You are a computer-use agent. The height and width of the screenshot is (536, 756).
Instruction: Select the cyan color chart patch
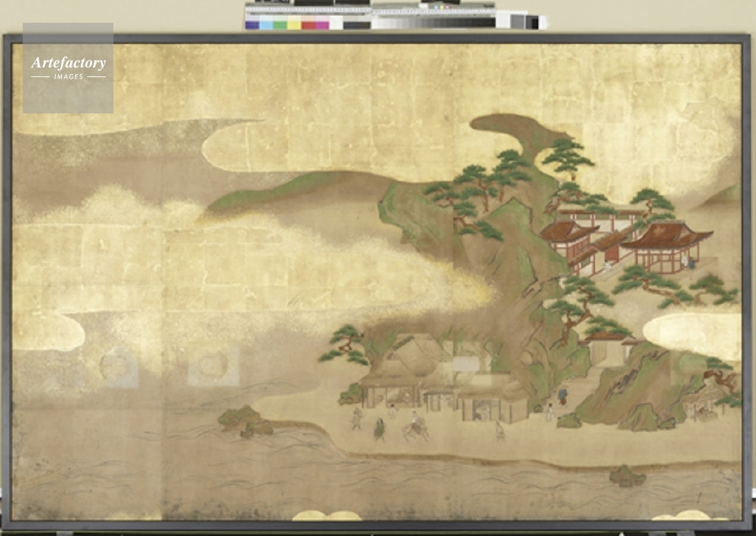pyautogui.click(x=265, y=25)
